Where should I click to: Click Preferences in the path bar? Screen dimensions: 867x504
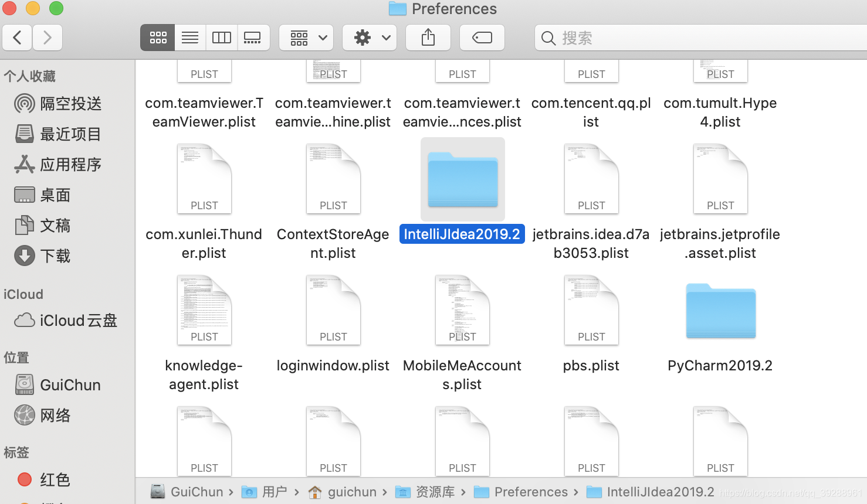tap(521, 492)
